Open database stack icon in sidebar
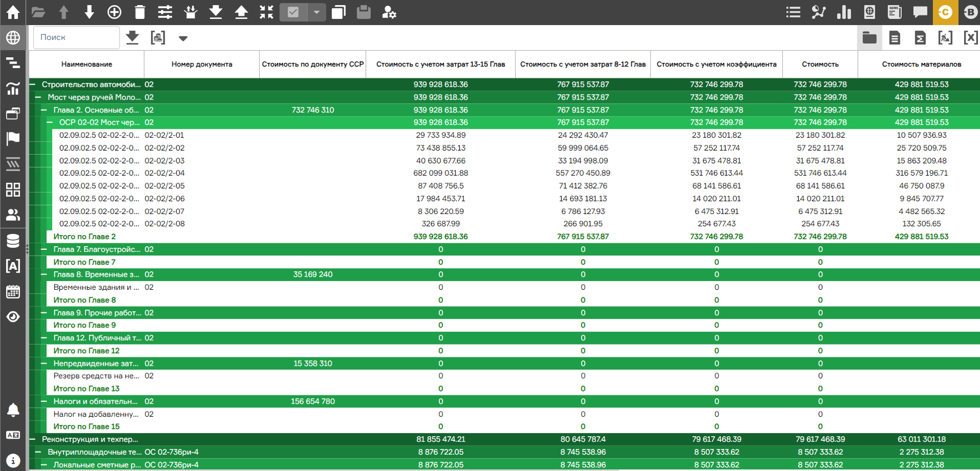 pos(13,241)
